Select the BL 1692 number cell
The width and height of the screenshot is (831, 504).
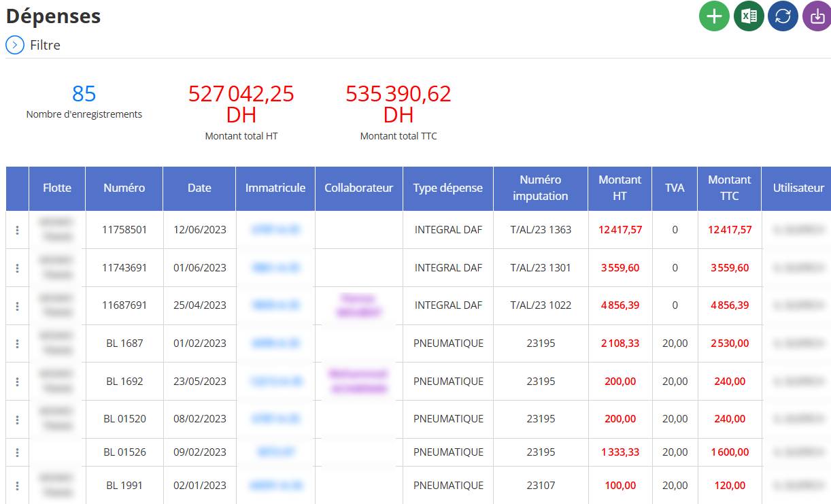tap(124, 382)
